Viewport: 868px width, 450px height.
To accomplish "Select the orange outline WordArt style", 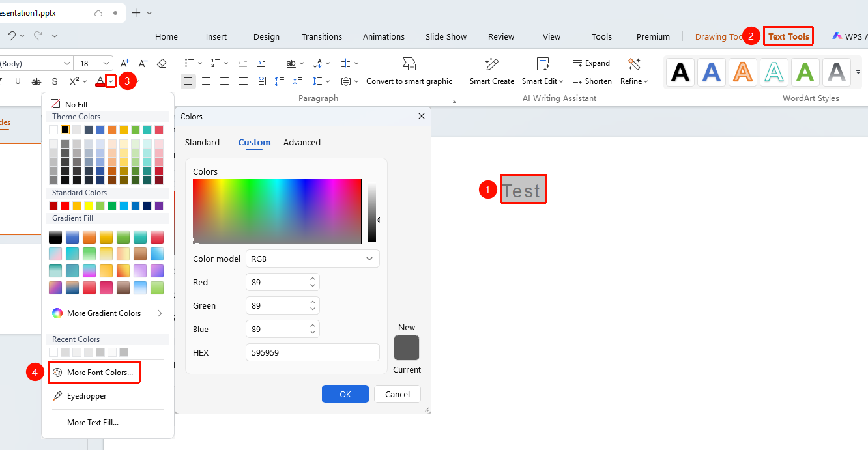I will (x=743, y=72).
